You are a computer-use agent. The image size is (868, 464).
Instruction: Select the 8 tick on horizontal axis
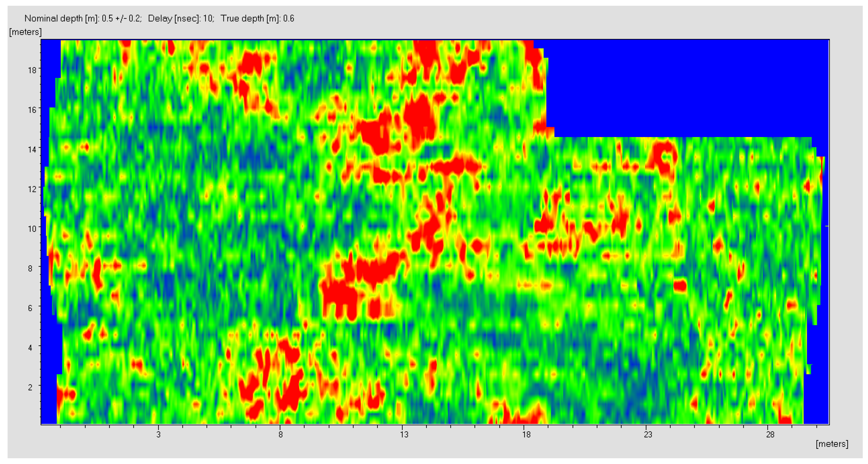click(x=280, y=434)
